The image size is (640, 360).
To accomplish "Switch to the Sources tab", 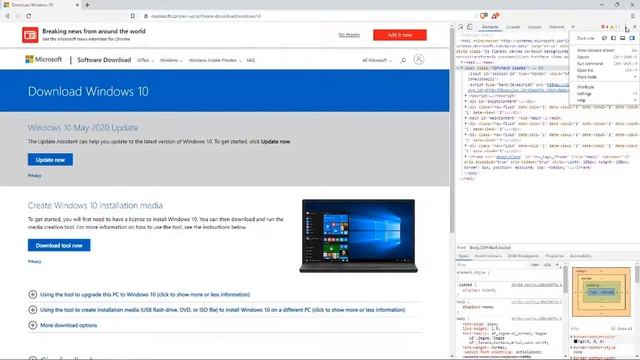I will pyautogui.click(x=535, y=27).
